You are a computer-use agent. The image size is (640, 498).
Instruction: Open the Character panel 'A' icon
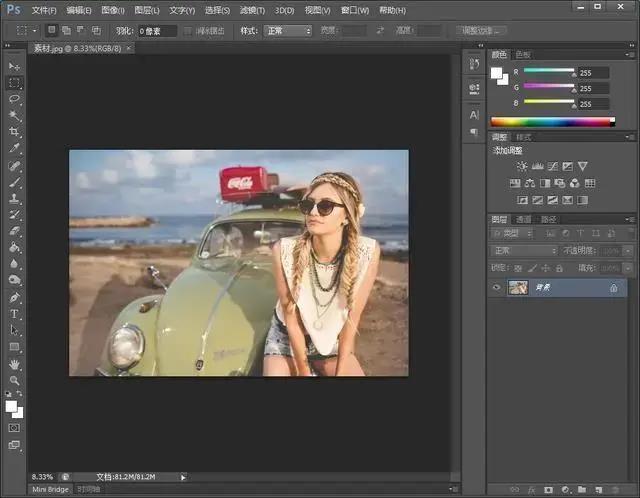click(474, 114)
